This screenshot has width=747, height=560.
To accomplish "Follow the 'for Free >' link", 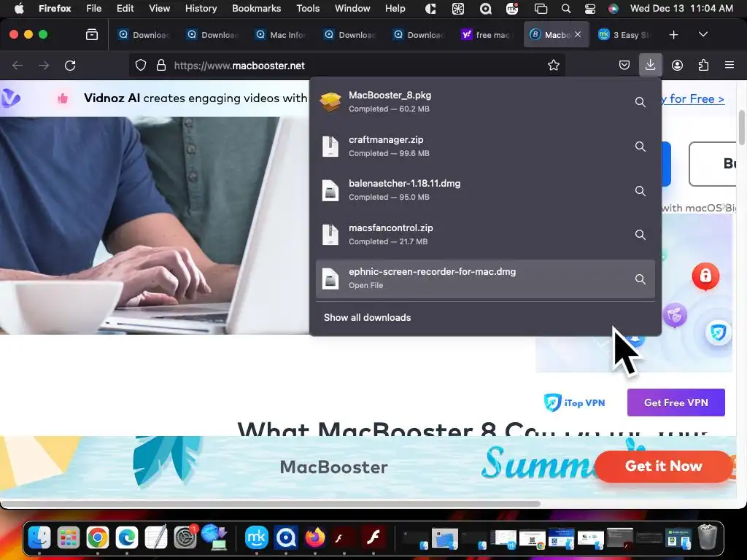I will (693, 98).
